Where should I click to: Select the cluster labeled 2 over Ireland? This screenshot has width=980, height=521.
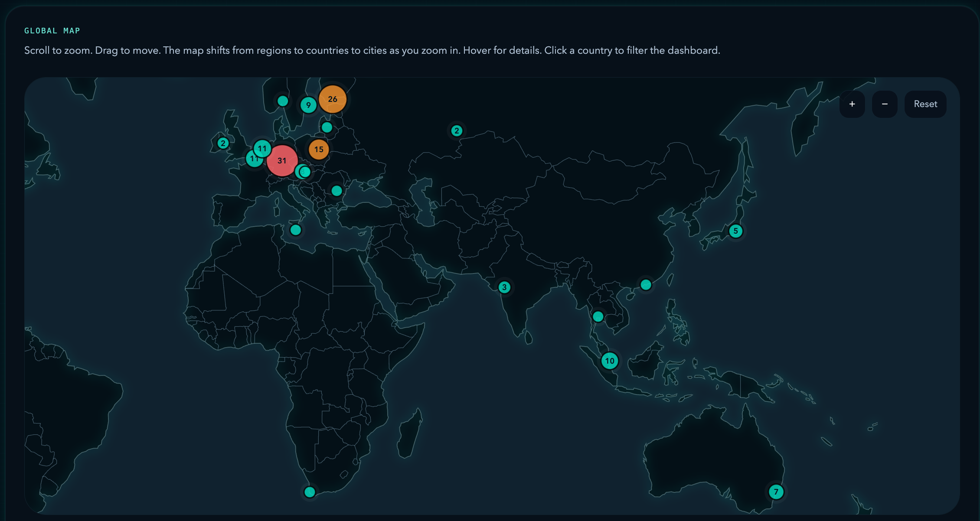[222, 143]
